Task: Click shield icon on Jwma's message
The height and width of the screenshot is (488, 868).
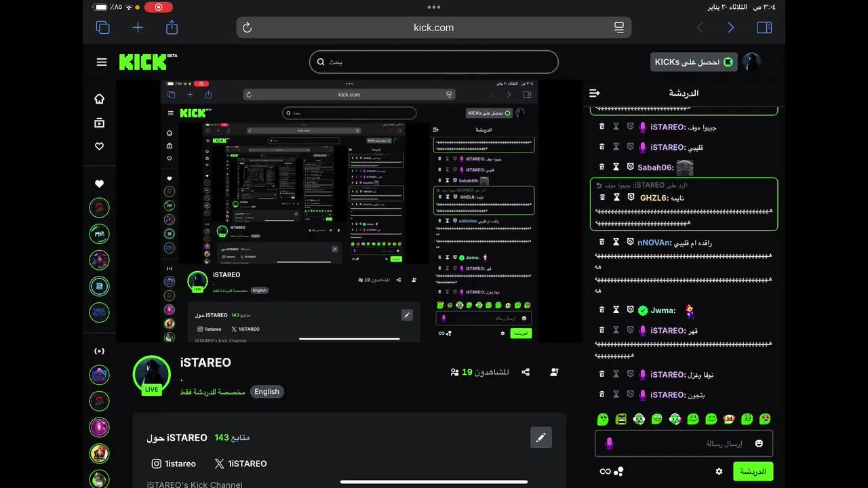Action: coord(630,310)
